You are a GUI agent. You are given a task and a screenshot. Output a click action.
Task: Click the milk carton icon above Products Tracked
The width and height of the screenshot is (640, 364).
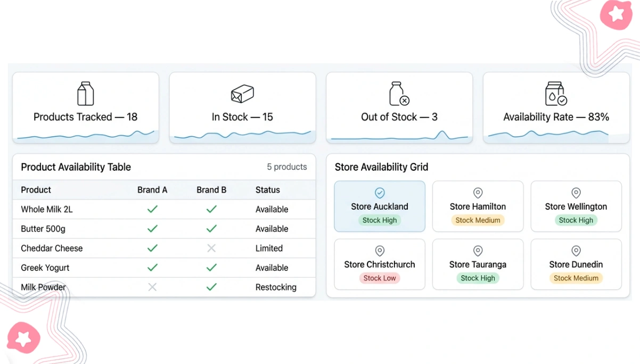[86, 94]
